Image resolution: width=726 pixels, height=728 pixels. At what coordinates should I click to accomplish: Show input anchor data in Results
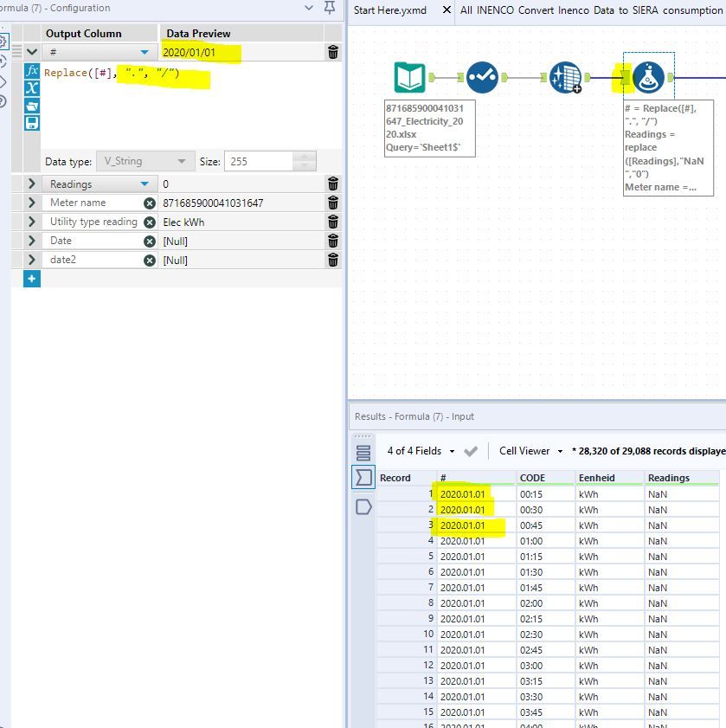point(363,477)
